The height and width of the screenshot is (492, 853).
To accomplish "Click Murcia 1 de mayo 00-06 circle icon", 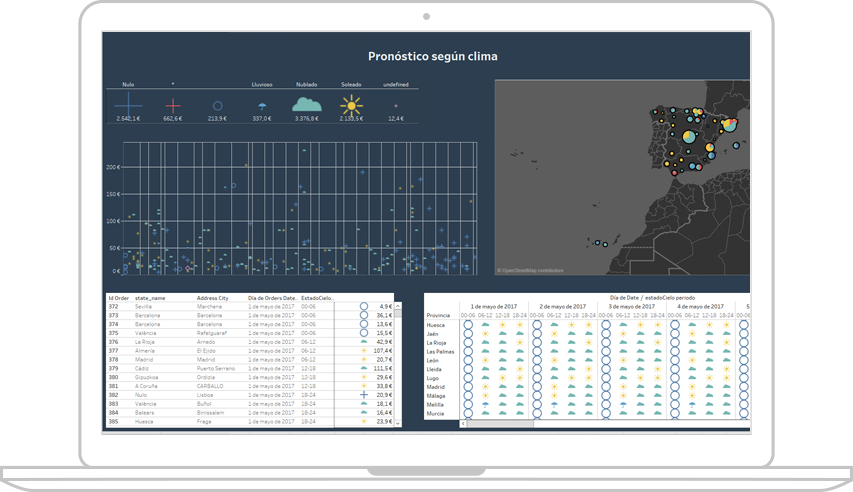I will (468, 414).
